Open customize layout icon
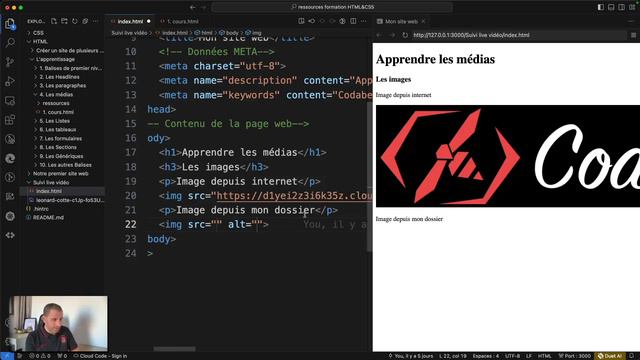Viewport: 640px width, 360px height. [632, 7]
